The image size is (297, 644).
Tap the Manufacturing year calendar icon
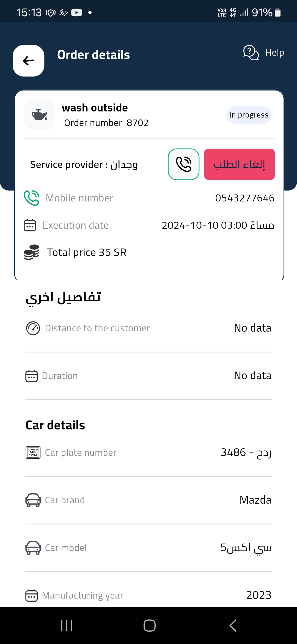tap(32, 595)
